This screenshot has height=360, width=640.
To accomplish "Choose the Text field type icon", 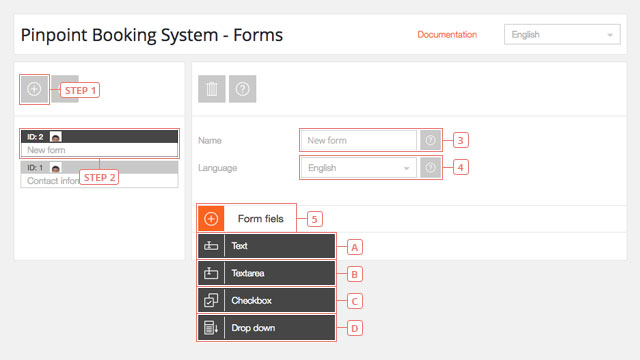I will tap(211, 246).
